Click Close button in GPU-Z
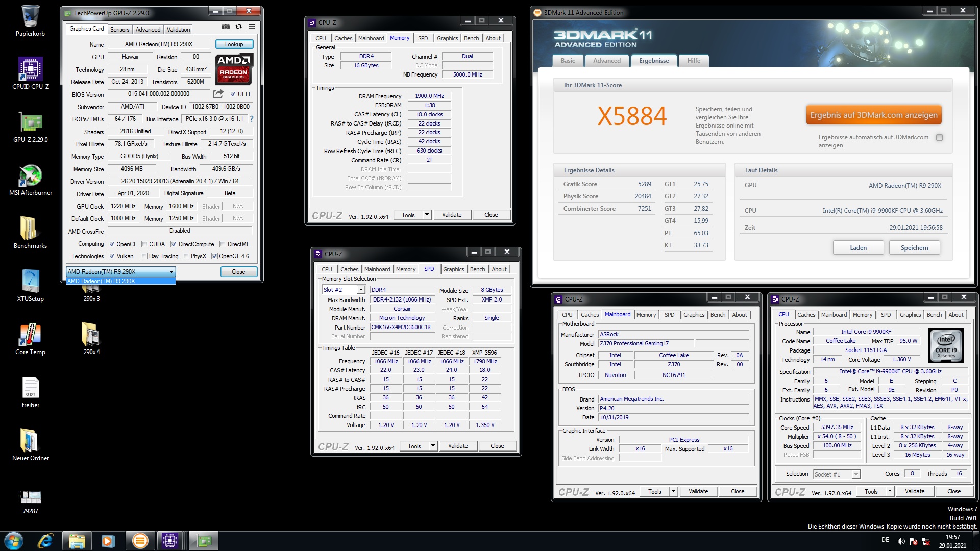 [238, 272]
